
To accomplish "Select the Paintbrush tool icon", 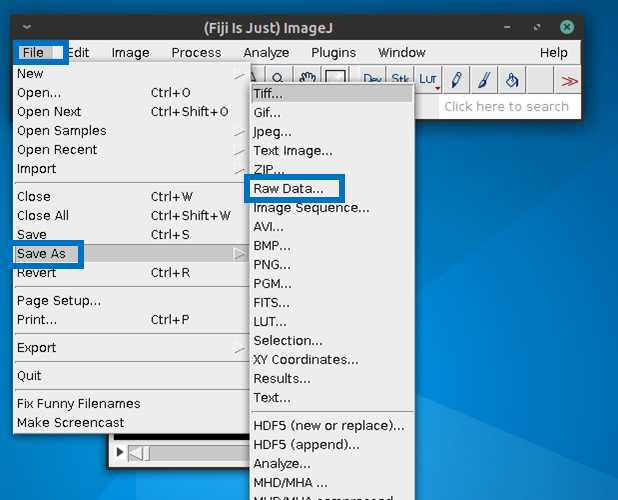I will (x=484, y=80).
